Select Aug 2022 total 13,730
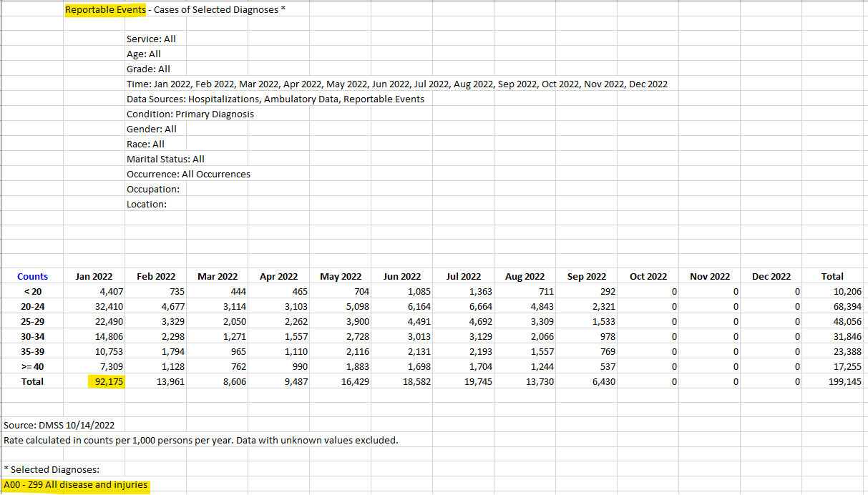This screenshot has width=868, height=495. [x=540, y=381]
